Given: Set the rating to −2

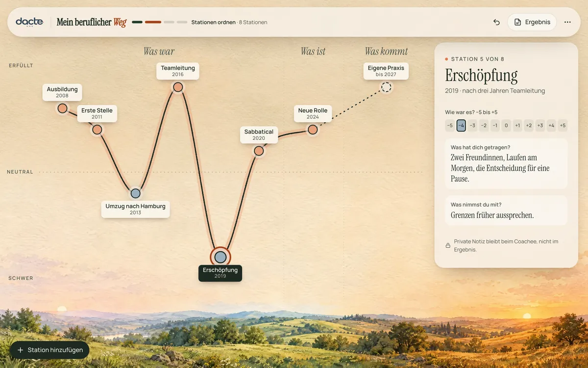Looking at the screenshot, I should coord(484,126).
